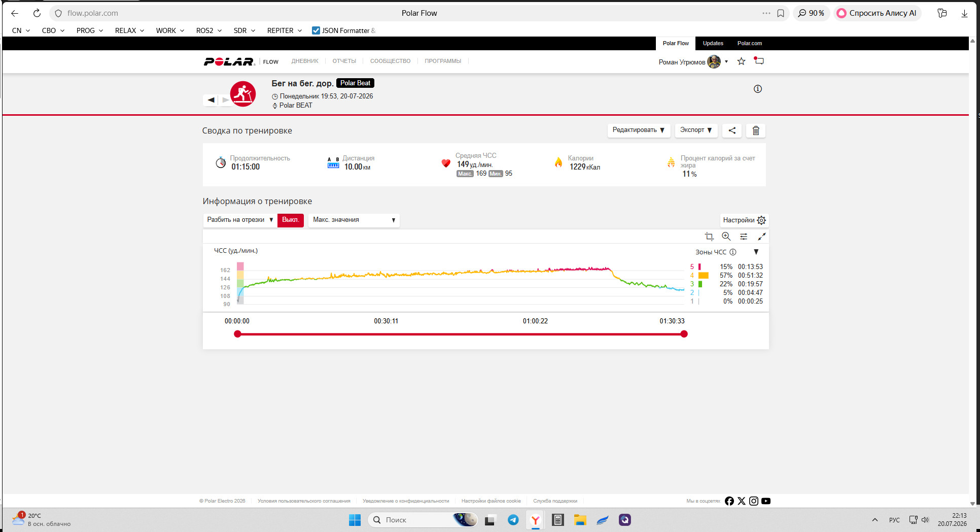The image size is (980, 532).
Task: Expand the PROG bookmarks folder
Action: [x=90, y=30]
